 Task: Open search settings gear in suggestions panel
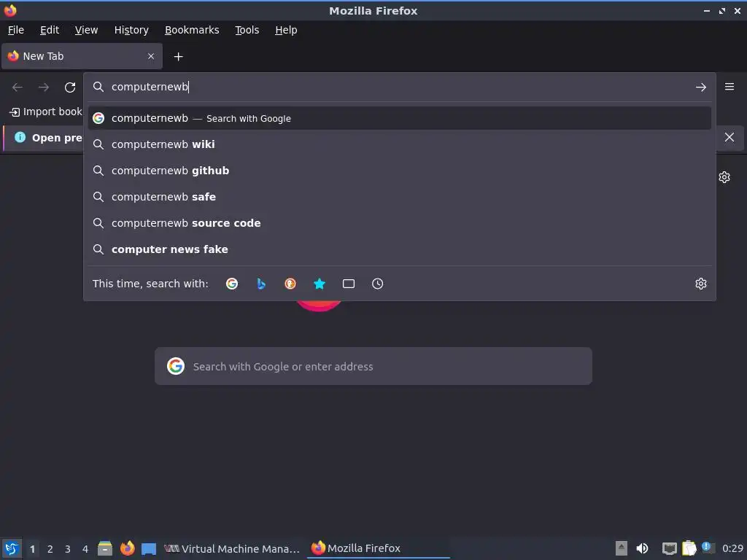[700, 284]
